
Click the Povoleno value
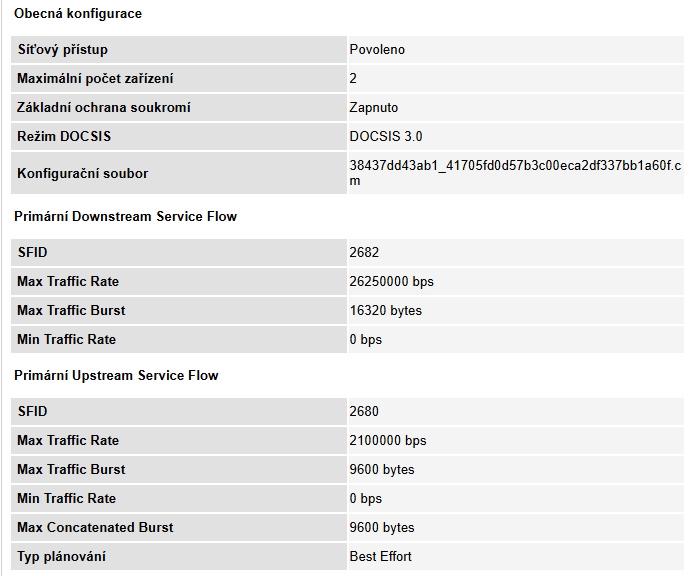(x=377, y=50)
